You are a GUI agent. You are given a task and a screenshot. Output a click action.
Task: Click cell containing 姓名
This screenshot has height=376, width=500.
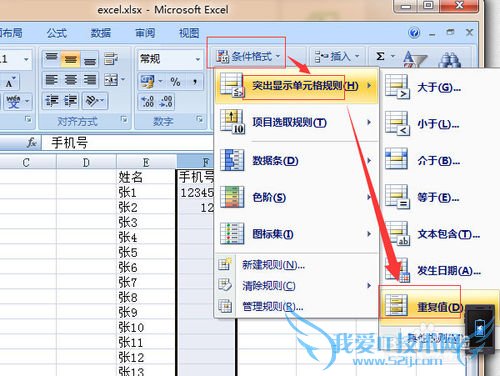click(x=146, y=177)
